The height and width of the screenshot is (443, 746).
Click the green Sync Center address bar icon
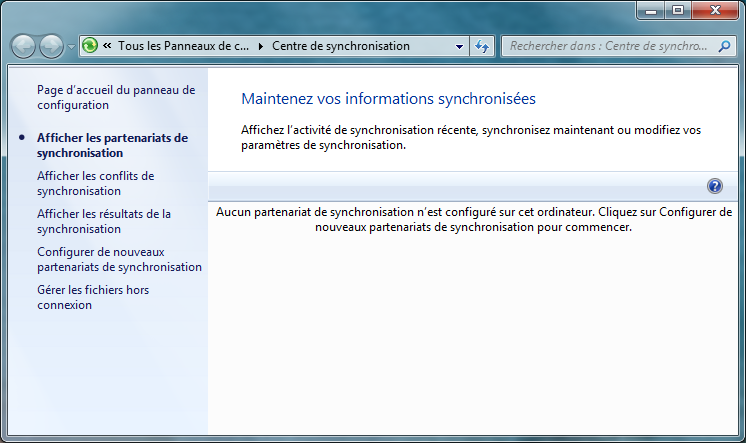click(x=90, y=46)
